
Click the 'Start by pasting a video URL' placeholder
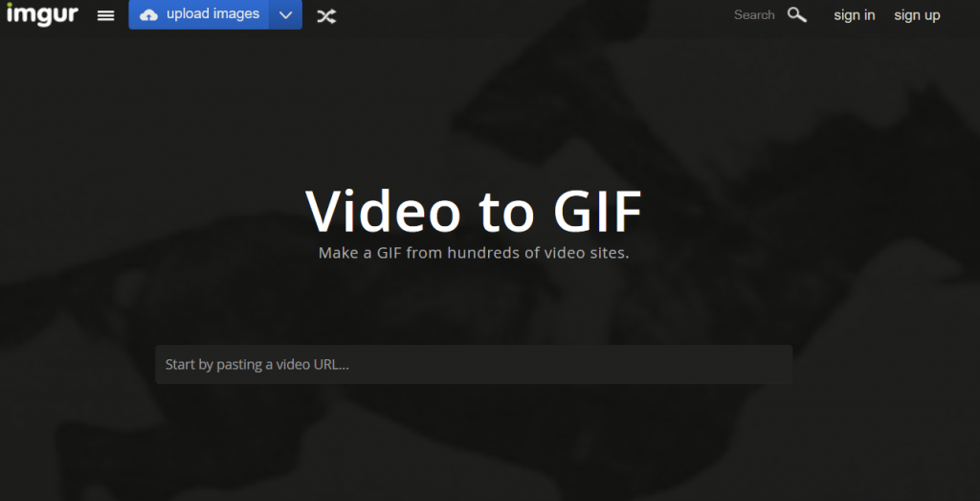click(257, 365)
